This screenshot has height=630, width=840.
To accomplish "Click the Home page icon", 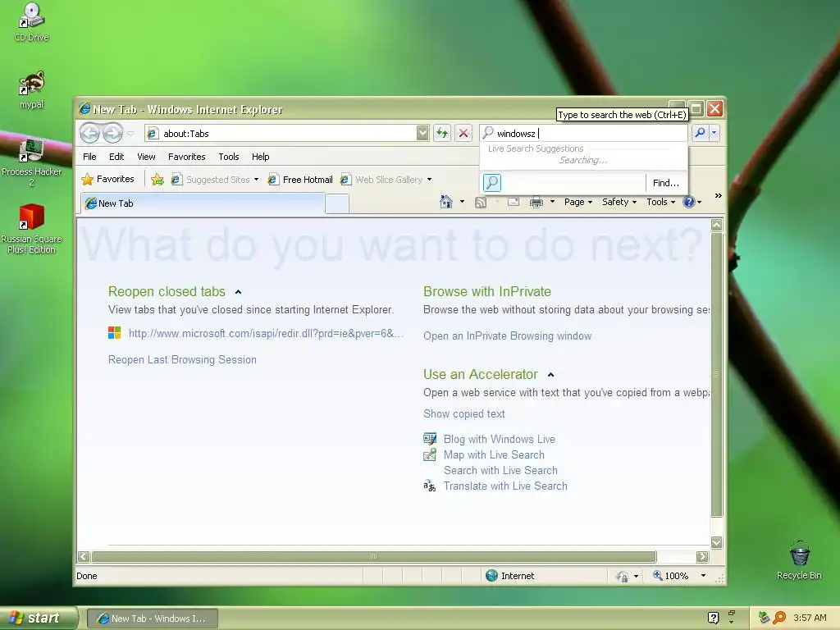I will point(445,202).
